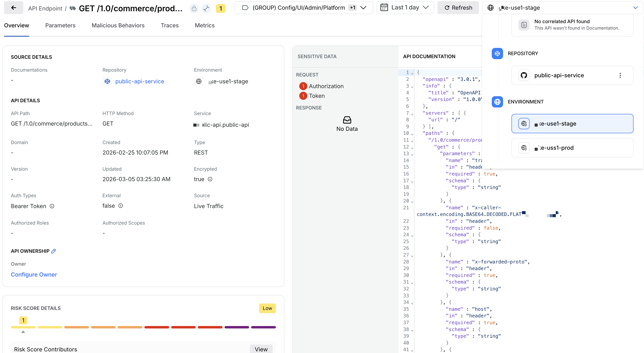This screenshot has width=644, height=353.
Task: Click the +1 additional groups badge
Action: pos(352,8)
